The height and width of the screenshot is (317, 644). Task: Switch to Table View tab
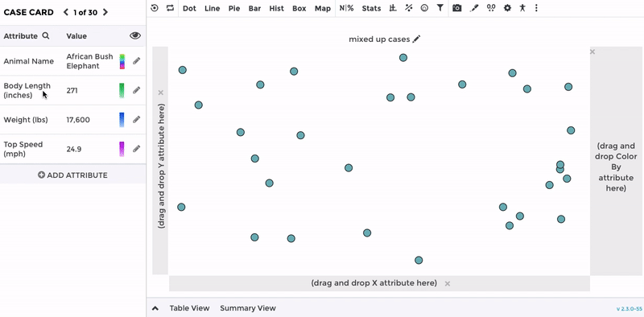[189, 308]
